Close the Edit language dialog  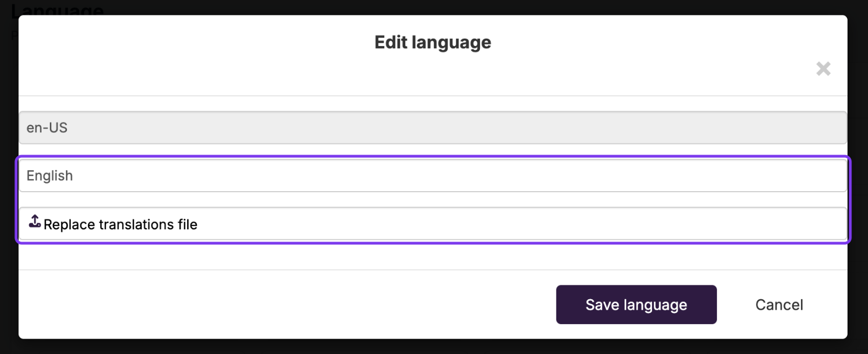823,69
